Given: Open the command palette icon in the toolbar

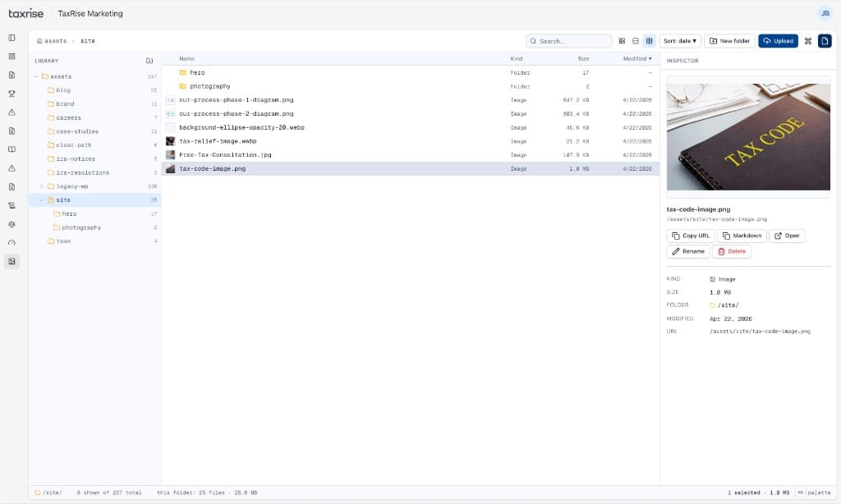Looking at the screenshot, I should click(808, 41).
